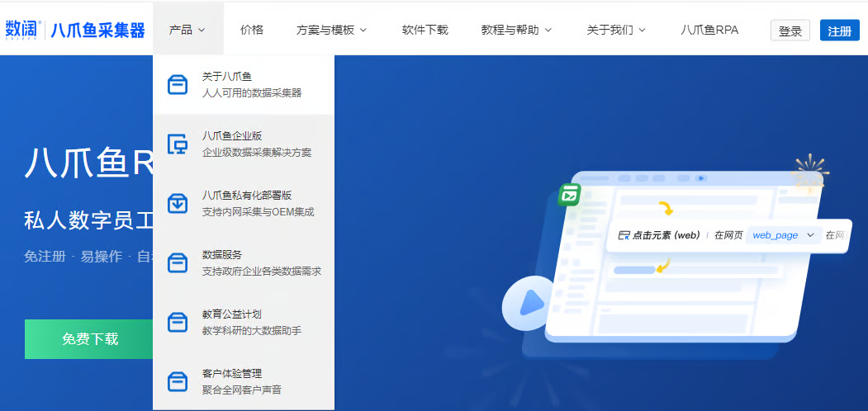This screenshot has height=411, width=868.
Task: Click the 教学科研的大数据助手 description
Action: coord(252,330)
